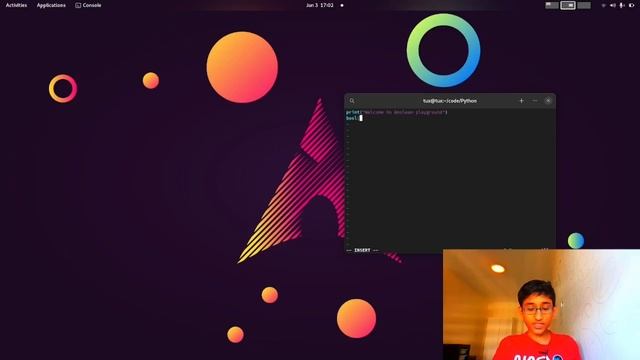Click the terminal search magnifier icon
This screenshot has height=360, width=640.
click(x=352, y=101)
